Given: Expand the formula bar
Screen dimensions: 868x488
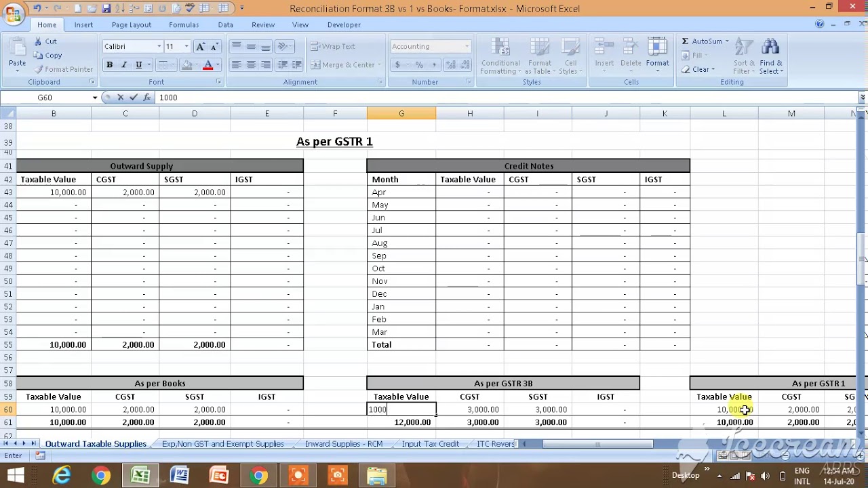Looking at the screenshot, I should click(862, 98).
